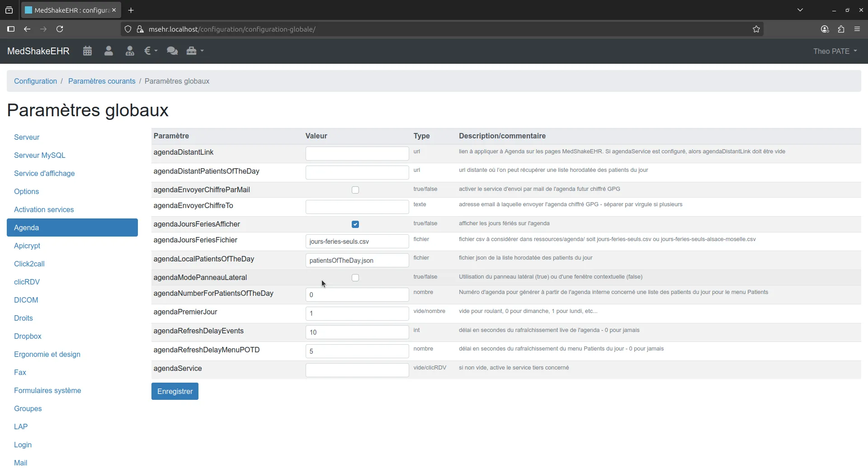
Task: Focus the agendaService value input field
Action: point(357,370)
